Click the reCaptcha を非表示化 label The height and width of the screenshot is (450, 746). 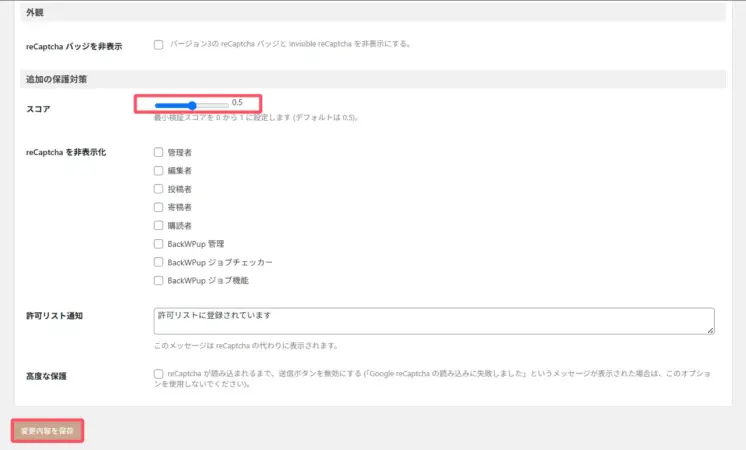pos(66,152)
